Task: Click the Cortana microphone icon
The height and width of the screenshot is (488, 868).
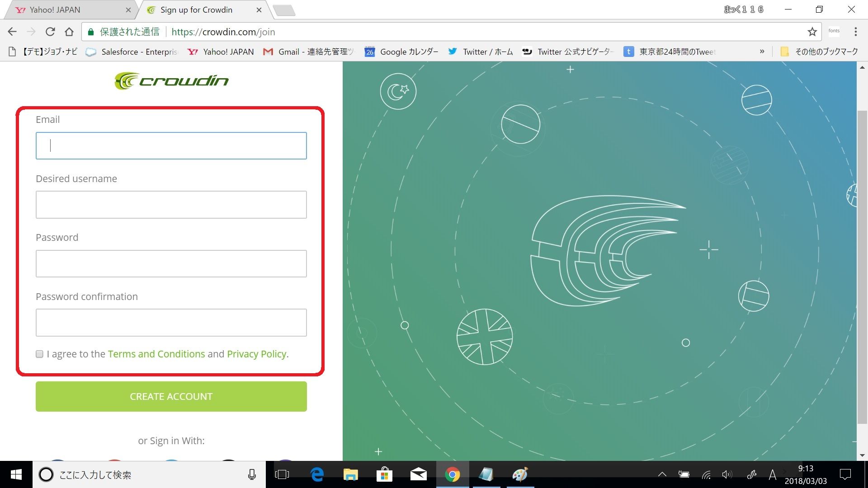Action: click(252, 474)
